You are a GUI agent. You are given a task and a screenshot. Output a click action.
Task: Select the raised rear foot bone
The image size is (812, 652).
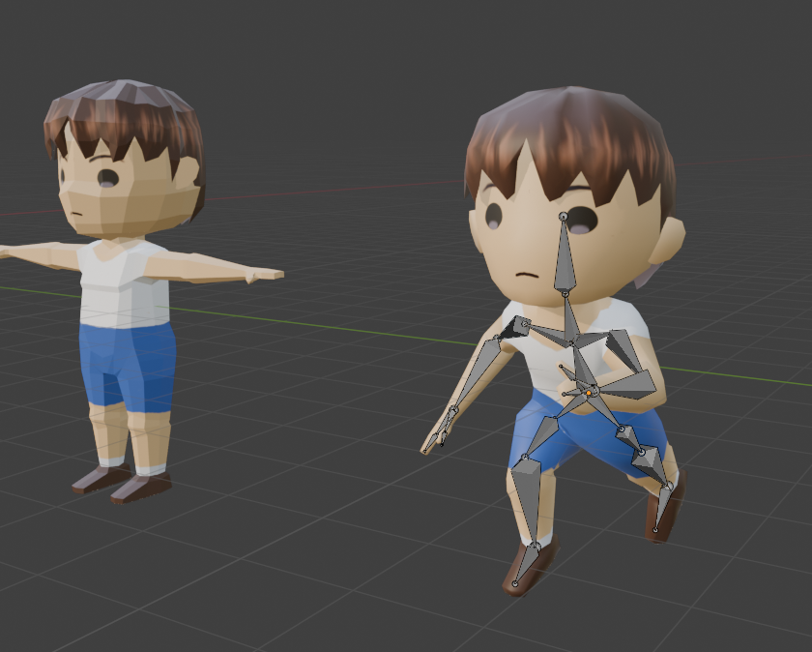663,507
